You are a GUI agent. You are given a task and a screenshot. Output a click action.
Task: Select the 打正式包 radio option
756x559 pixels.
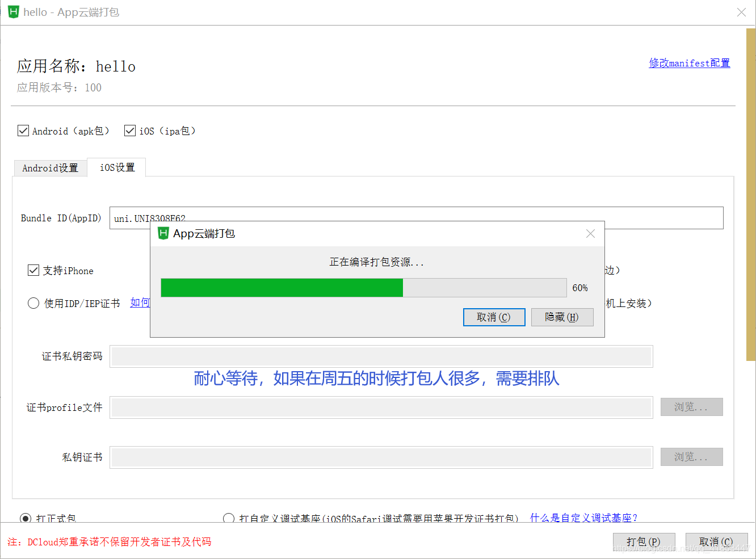point(26,518)
